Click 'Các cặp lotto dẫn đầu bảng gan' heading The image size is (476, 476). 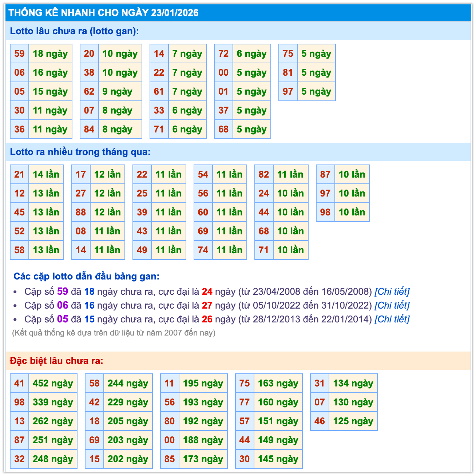point(86,277)
